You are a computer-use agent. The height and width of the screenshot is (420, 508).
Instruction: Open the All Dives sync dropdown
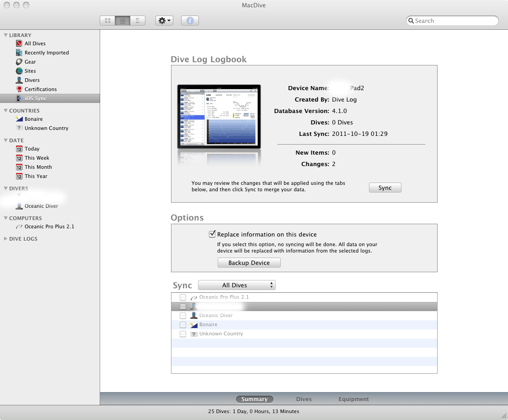coord(236,285)
